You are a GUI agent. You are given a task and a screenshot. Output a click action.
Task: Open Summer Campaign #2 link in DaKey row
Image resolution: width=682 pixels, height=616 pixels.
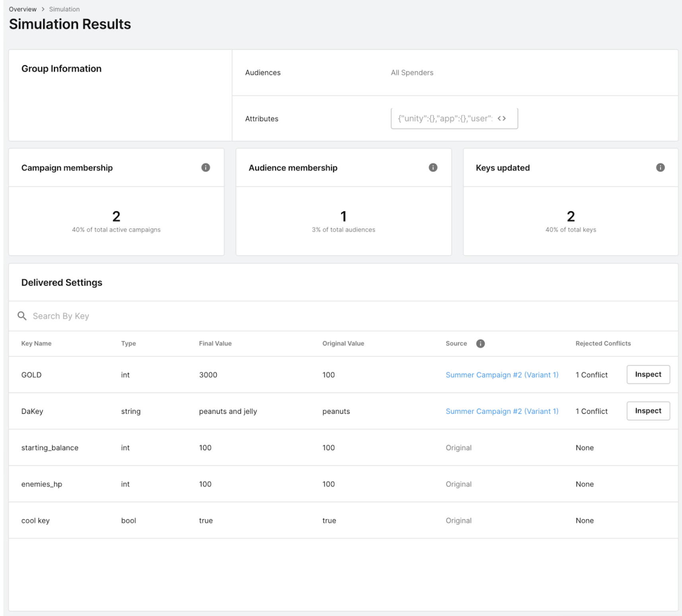502,411
